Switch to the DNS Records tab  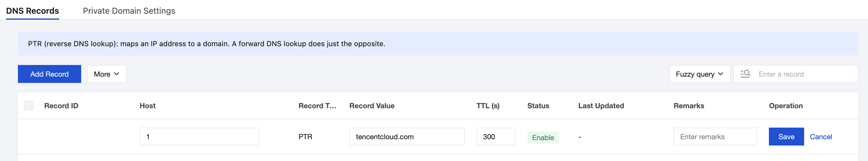point(32,11)
